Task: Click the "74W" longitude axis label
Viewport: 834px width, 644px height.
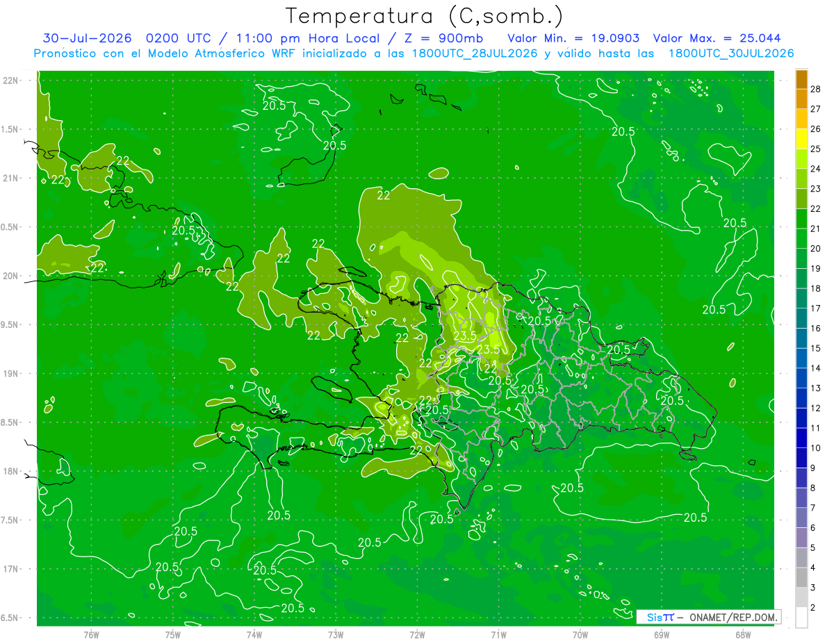Action: pyautogui.click(x=254, y=635)
